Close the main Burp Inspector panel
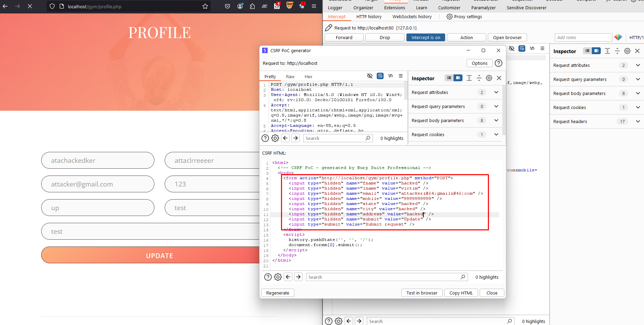644x325 pixels. click(637, 51)
